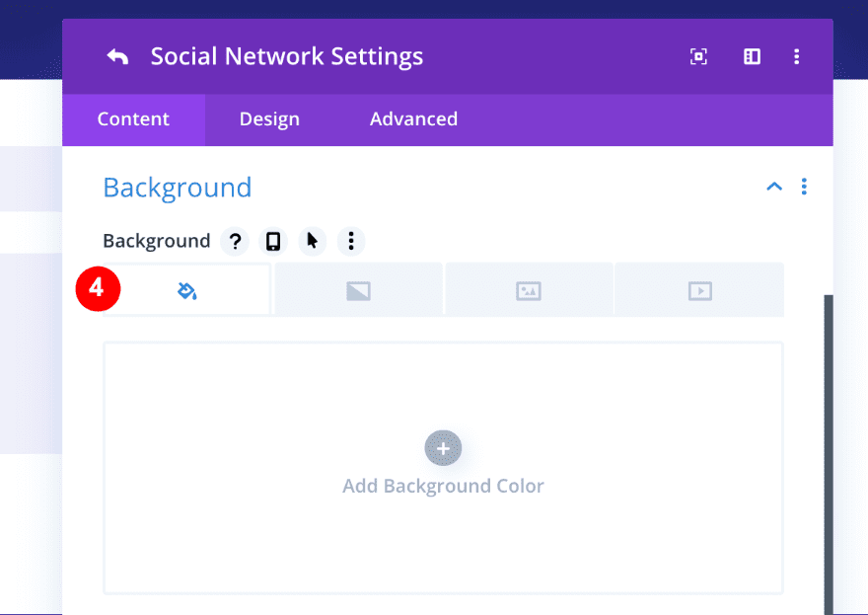This screenshot has width=868, height=615.
Task: Select the Content tab
Action: point(133,118)
